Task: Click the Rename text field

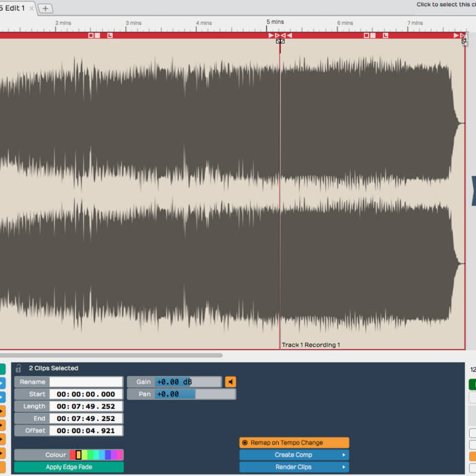Action: coord(86,382)
